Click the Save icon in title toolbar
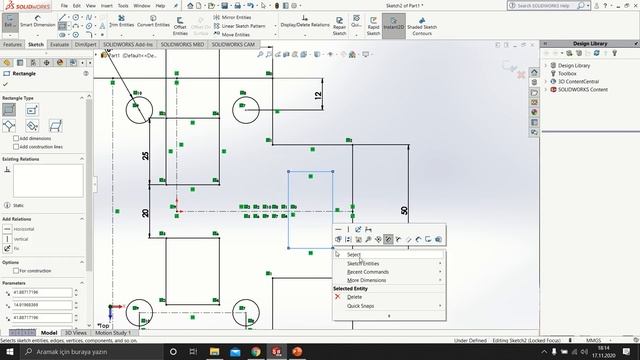Image resolution: width=640 pixels, height=360 pixels. pos(224,6)
